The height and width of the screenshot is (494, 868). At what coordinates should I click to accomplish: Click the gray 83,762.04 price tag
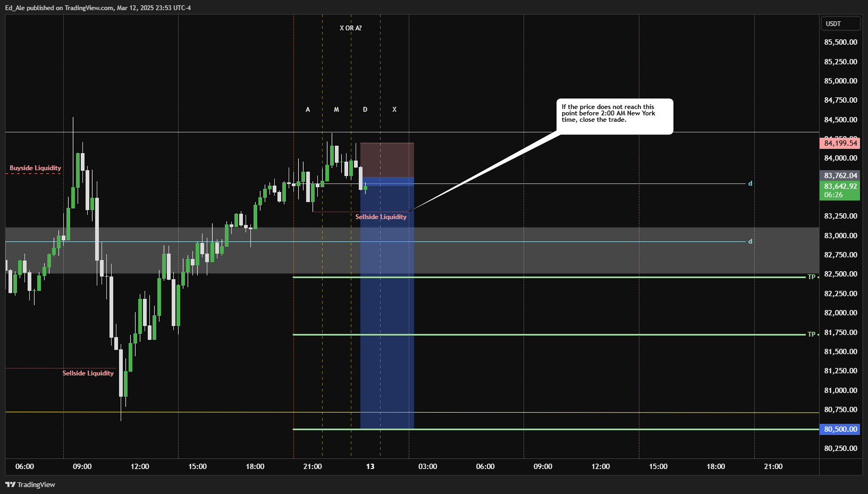coord(840,175)
